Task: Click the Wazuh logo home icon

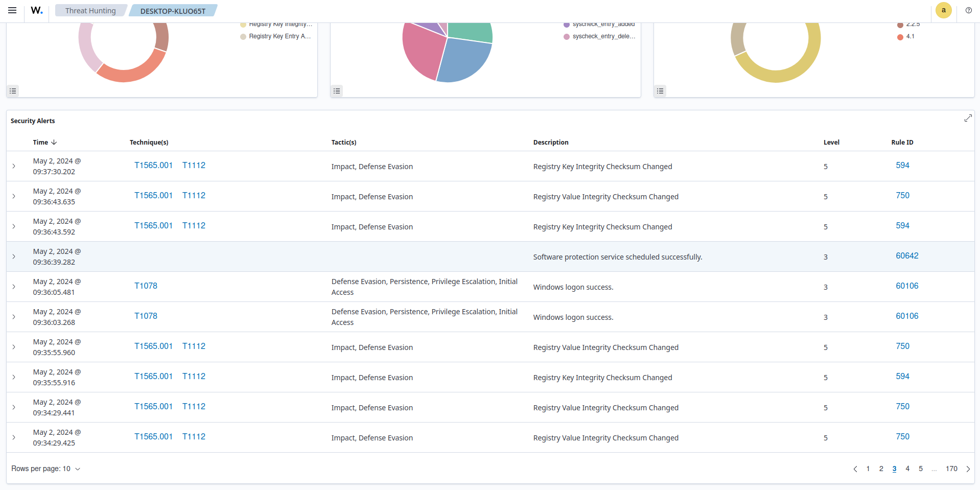Action: pyautogui.click(x=37, y=10)
